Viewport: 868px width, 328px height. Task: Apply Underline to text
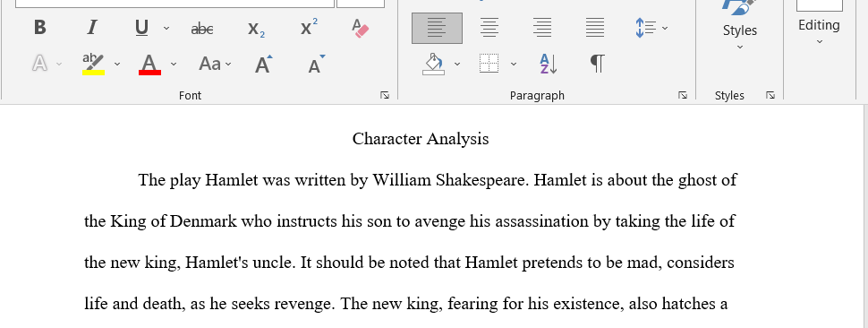[141, 28]
